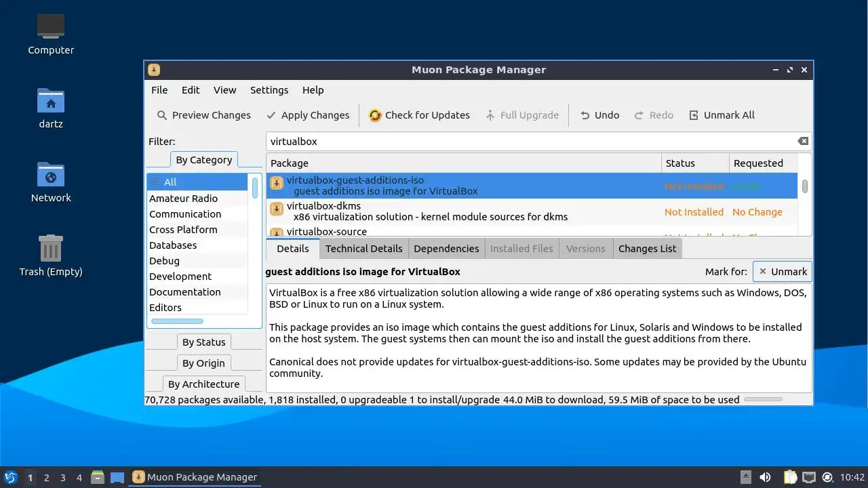The image size is (868, 488).
Task: Switch to the Details tab
Action: (293, 248)
